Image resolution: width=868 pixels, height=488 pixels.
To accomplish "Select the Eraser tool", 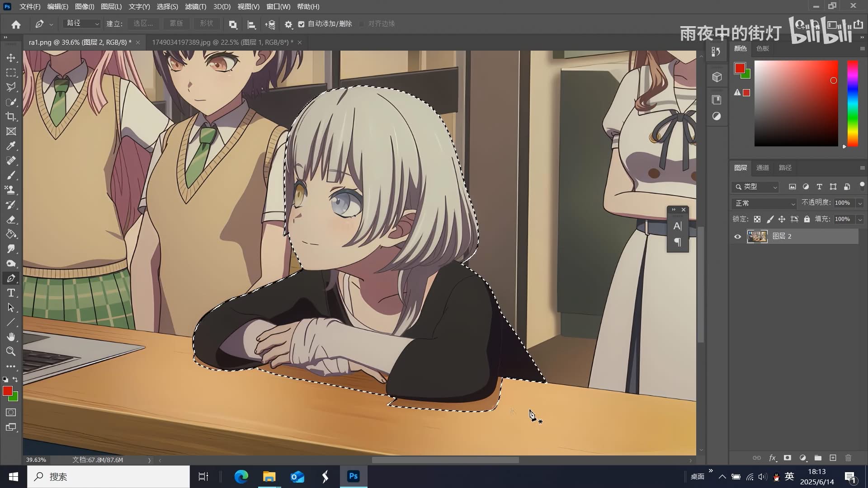I will (11, 220).
